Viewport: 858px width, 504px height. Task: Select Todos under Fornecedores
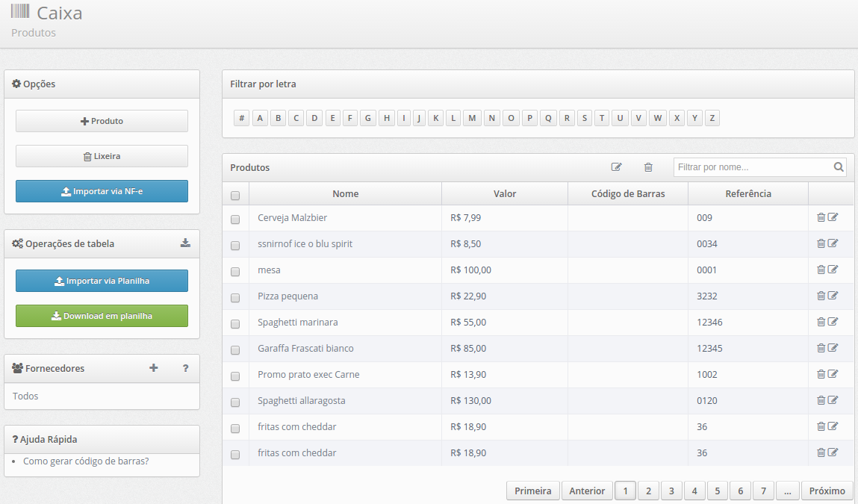[x=25, y=396]
